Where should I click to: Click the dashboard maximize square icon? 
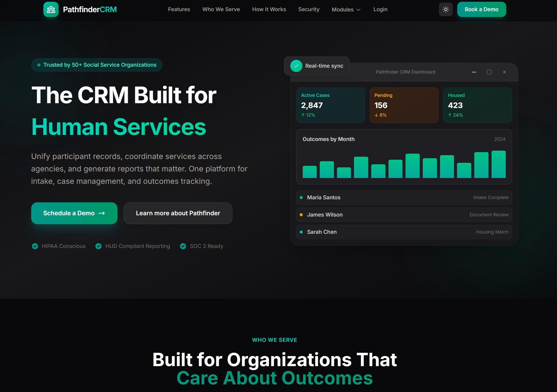click(x=489, y=72)
